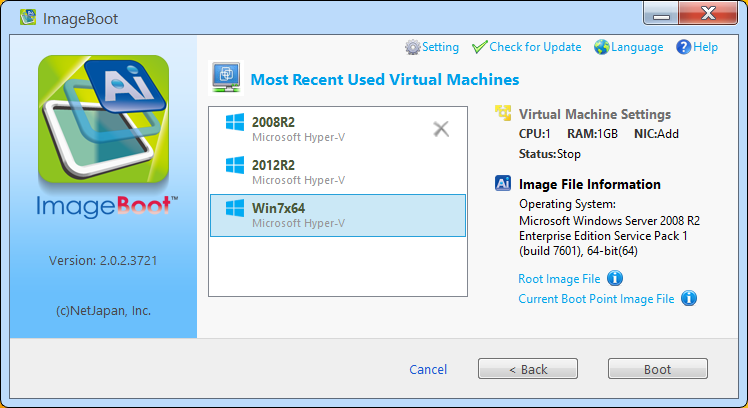748x408 pixels.
Task: Select the 2008R2 virtual machine
Action: pos(338,129)
